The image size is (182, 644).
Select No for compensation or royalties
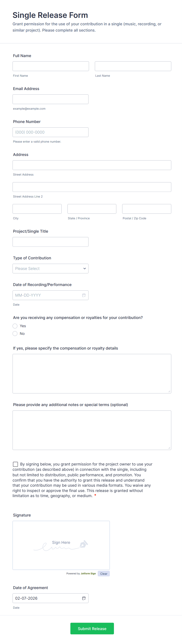click(x=15, y=333)
